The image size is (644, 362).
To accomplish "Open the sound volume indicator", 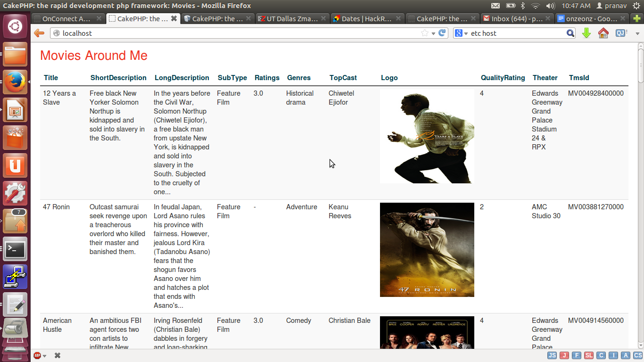I will (550, 6).
